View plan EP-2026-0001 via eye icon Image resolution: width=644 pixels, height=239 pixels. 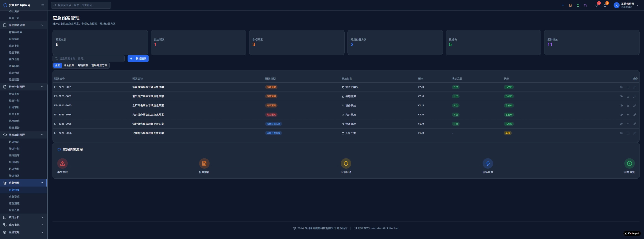[x=621, y=87]
